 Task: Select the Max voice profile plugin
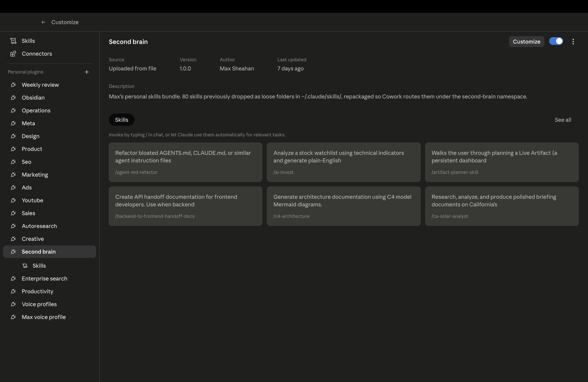point(49,317)
